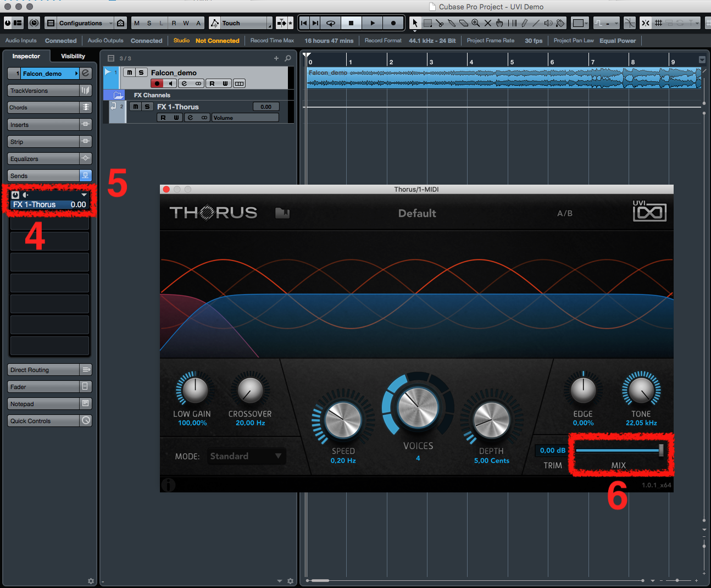
Task: Toggle Snap to zero crossing icon
Action: point(630,23)
